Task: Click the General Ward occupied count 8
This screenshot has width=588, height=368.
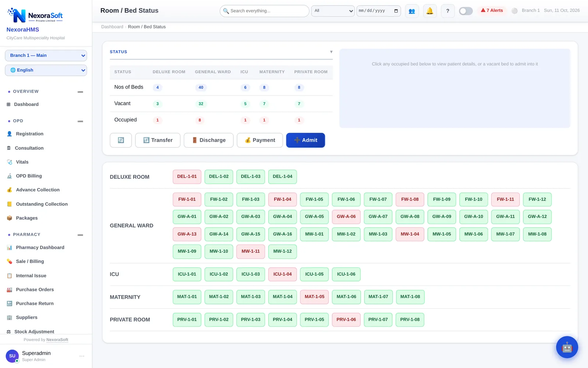Action: 200,120
